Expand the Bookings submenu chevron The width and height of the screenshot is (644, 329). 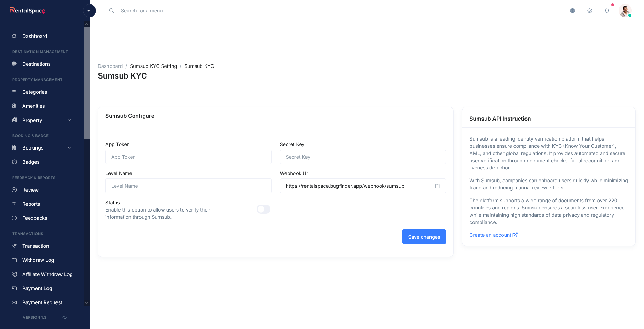[x=69, y=148]
